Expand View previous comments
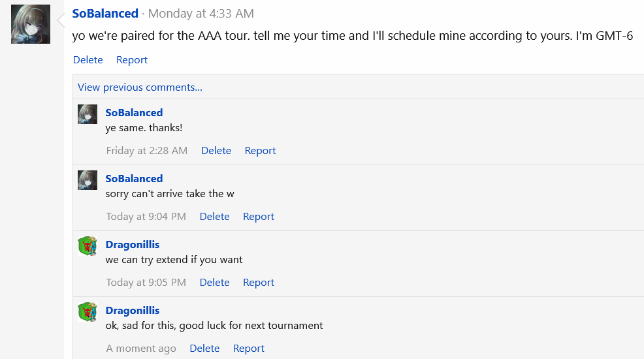 coord(140,87)
